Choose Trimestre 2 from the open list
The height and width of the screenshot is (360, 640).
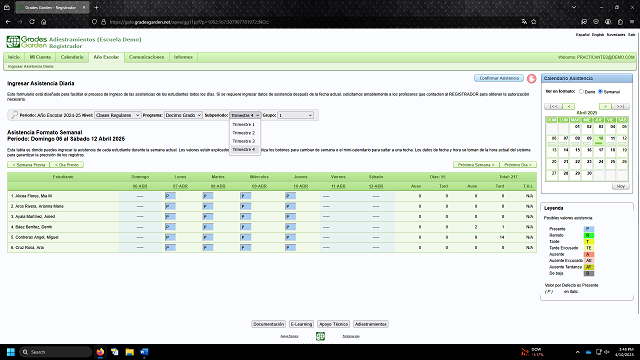coord(244,133)
